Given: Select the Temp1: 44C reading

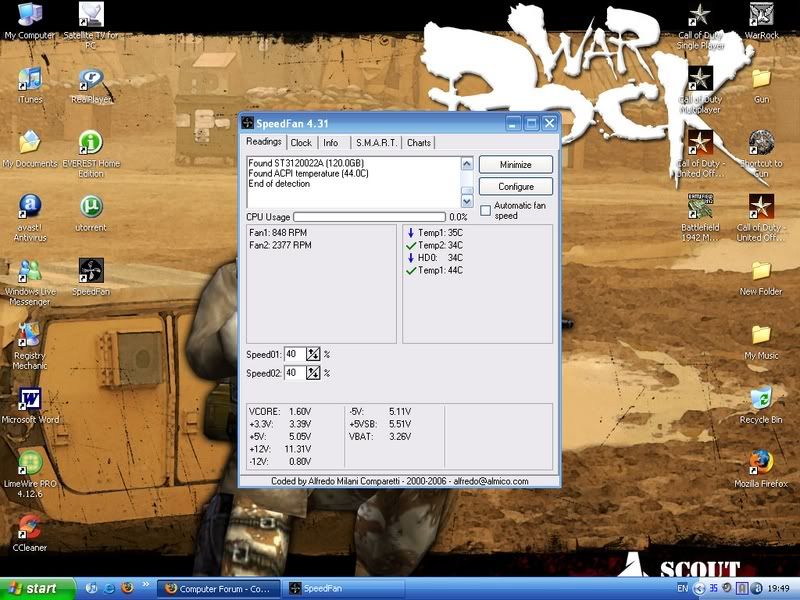Looking at the screenshot, I should click(434, 270).
